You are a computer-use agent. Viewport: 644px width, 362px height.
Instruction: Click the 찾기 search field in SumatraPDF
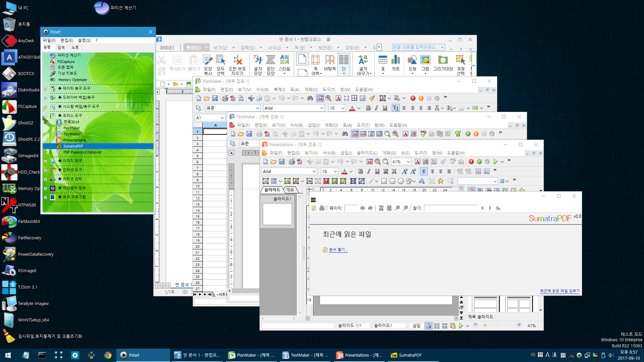coord(451,208)
